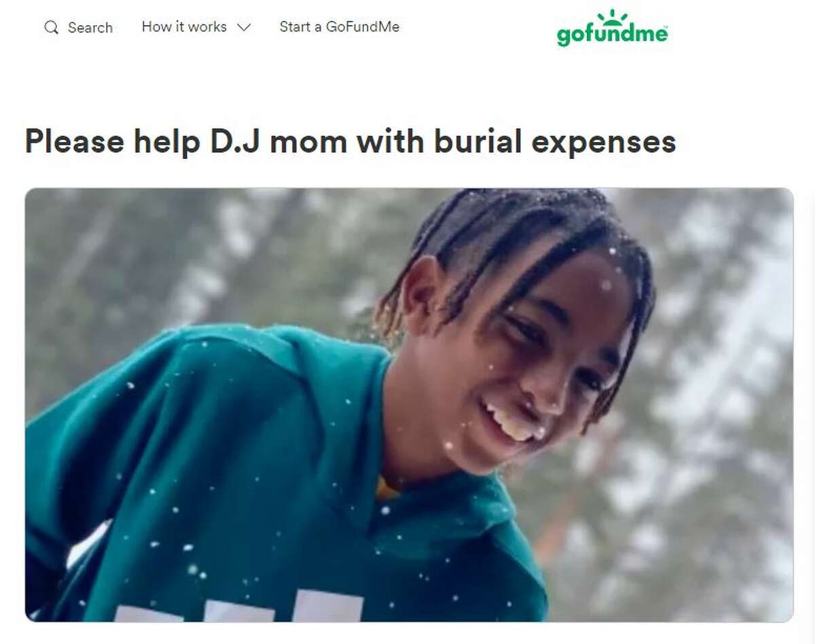Click the Start a GoFundMe link
Image resolution: width=815 pixels, height=644 pixels.
pos(340,27)
